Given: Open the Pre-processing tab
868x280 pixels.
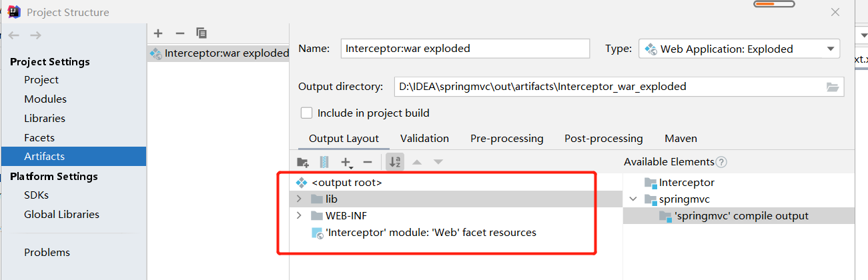Looking at the screenshot, I should pyautogui.click(x=506, y=139).
